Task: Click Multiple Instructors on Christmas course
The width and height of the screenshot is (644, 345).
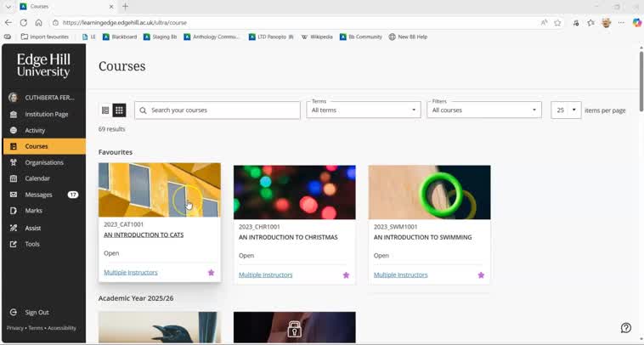Action: point(266,274)
